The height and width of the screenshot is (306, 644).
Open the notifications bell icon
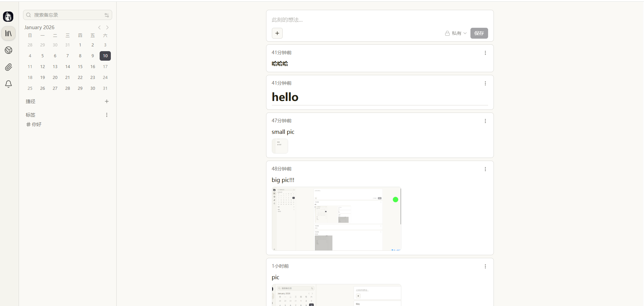click(x=8, y=84)
